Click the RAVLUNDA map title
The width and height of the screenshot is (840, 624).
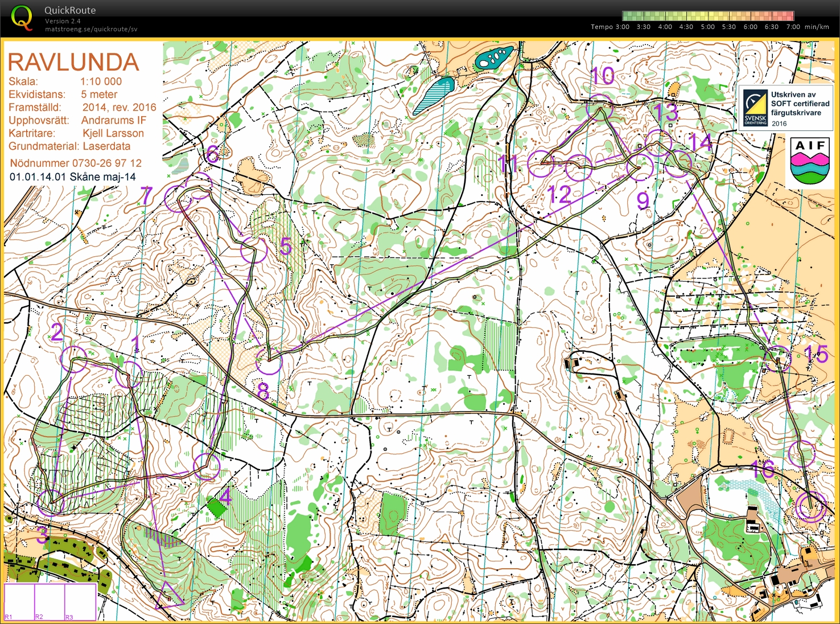(73, 62)
